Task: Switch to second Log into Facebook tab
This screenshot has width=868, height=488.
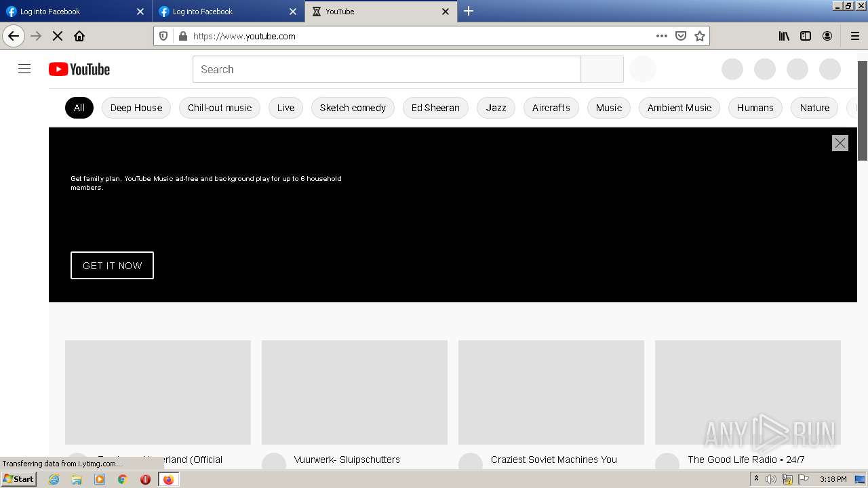Action: tap(228, 12)
